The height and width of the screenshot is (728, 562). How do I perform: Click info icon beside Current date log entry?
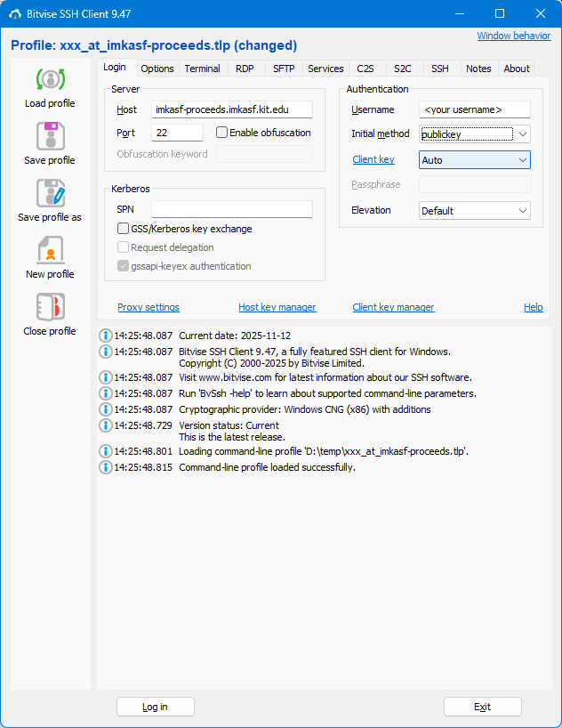106,336
